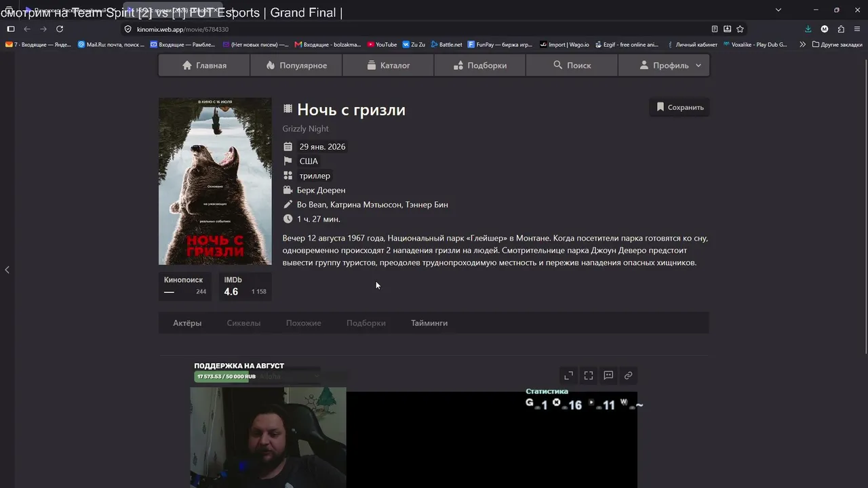Open the Личный кабинет bookmark
The width and height of the screenshot is (868, 488).
pyautogui.click(x=692, y=45)
